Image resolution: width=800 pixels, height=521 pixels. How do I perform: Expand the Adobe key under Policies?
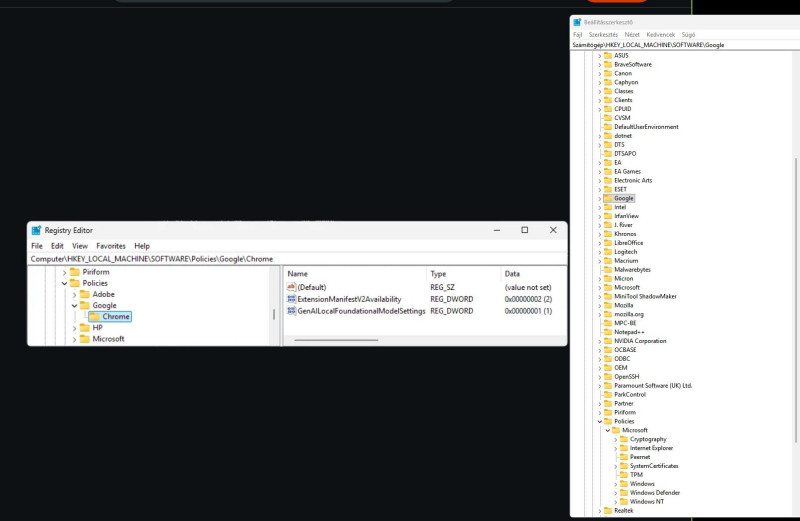74,294
